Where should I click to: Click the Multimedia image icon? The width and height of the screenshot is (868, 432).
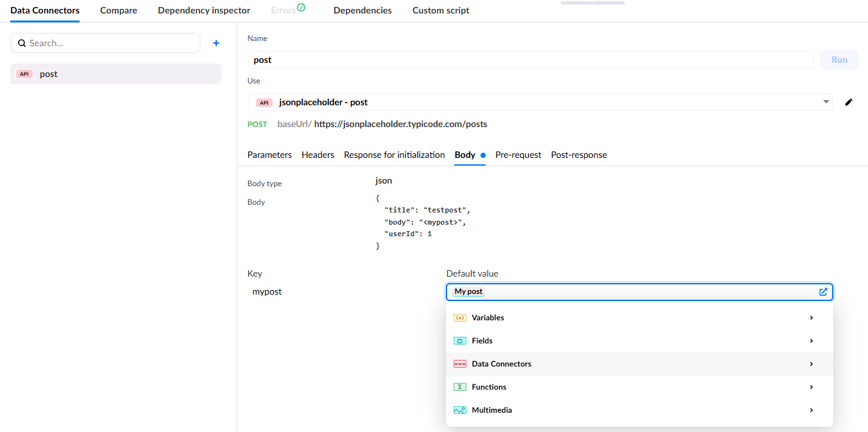point(460,410)
